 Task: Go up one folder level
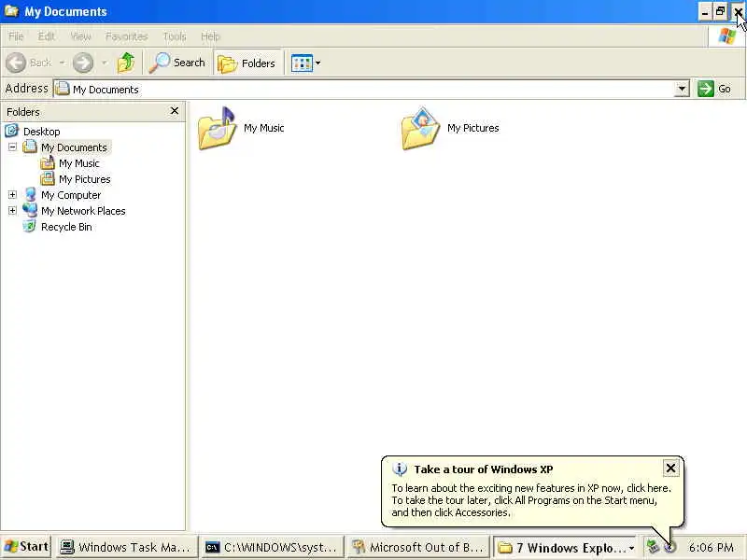point(126,63)
